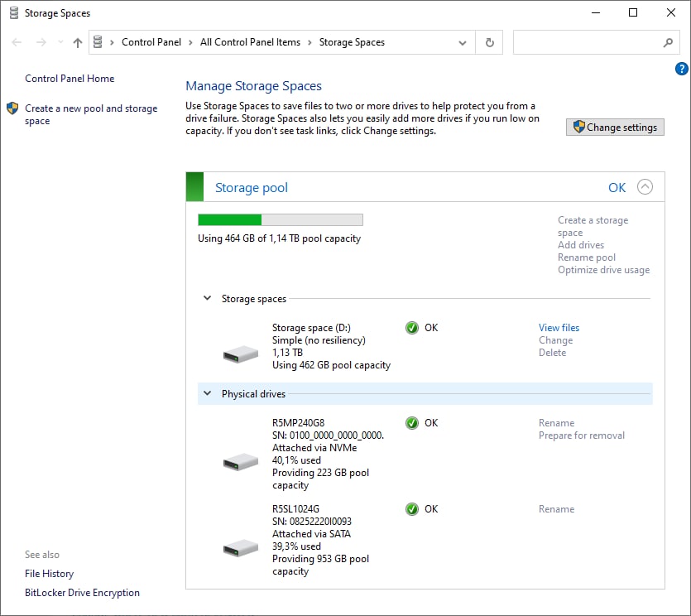Click the Physical drives section label
Viewport: 691px width, 616px height.
pos(253,394)
